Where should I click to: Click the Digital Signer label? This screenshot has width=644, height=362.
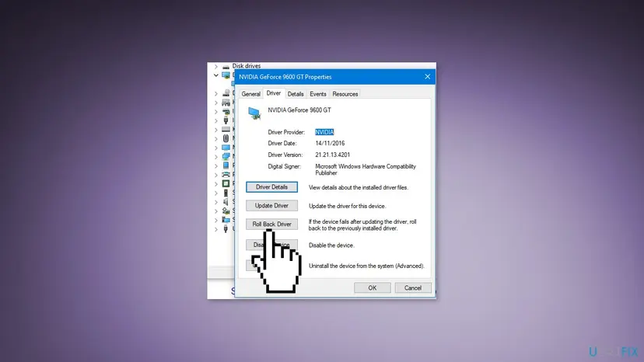(x=284, y=166)
